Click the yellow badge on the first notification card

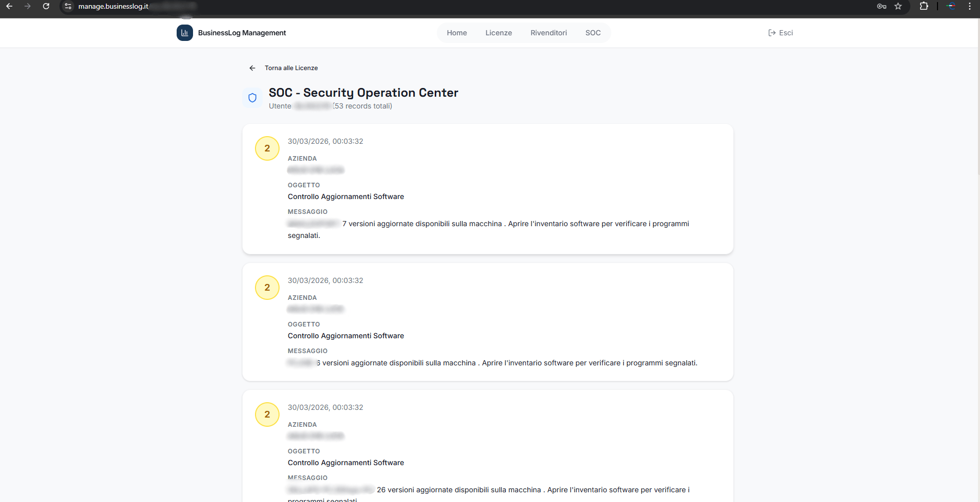pos(267,148)
